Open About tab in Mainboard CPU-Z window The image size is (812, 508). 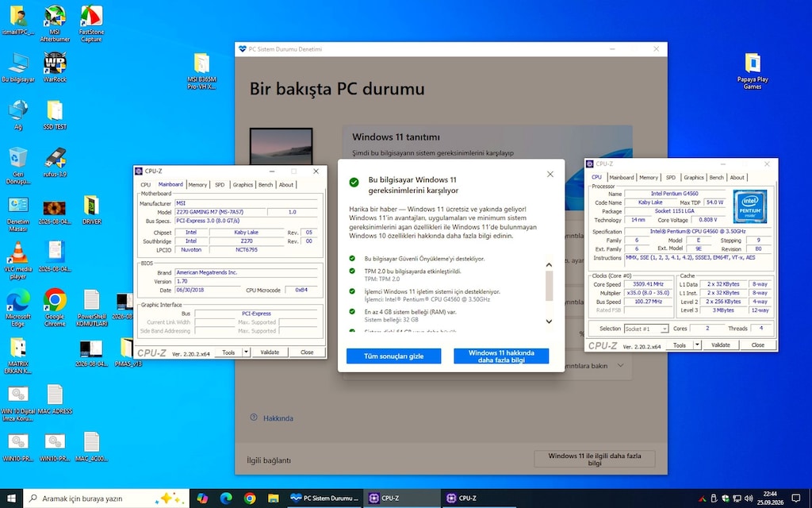coord(285,184)
